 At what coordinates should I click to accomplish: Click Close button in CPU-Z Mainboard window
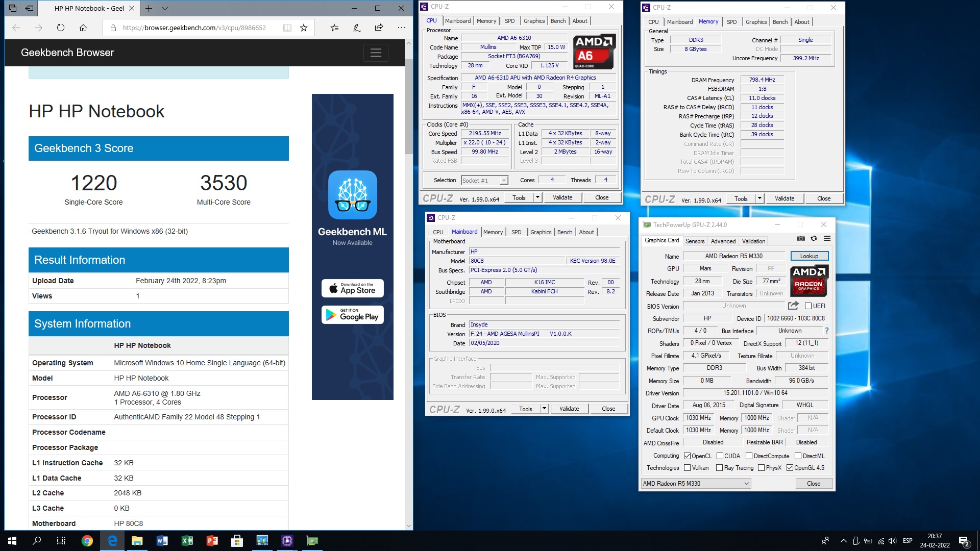click(608, 409)
